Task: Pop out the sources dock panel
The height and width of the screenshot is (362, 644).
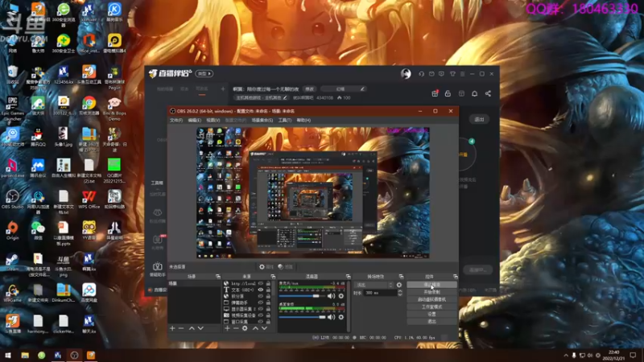Action: point(273,277)
